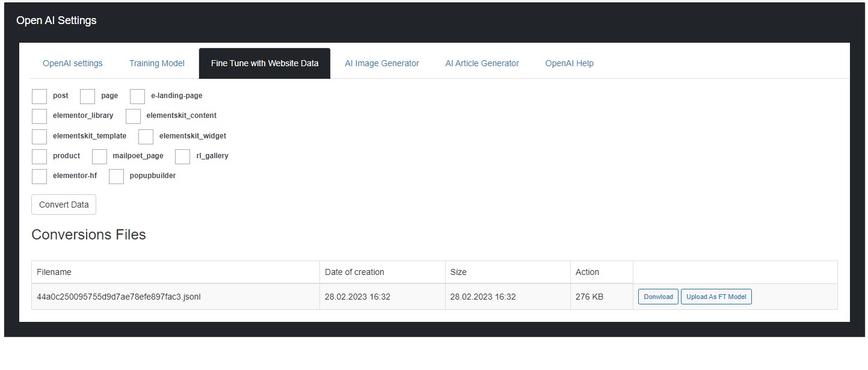
Task: Click the Donwload button for the jsonl file
Action: coord(659,297)
